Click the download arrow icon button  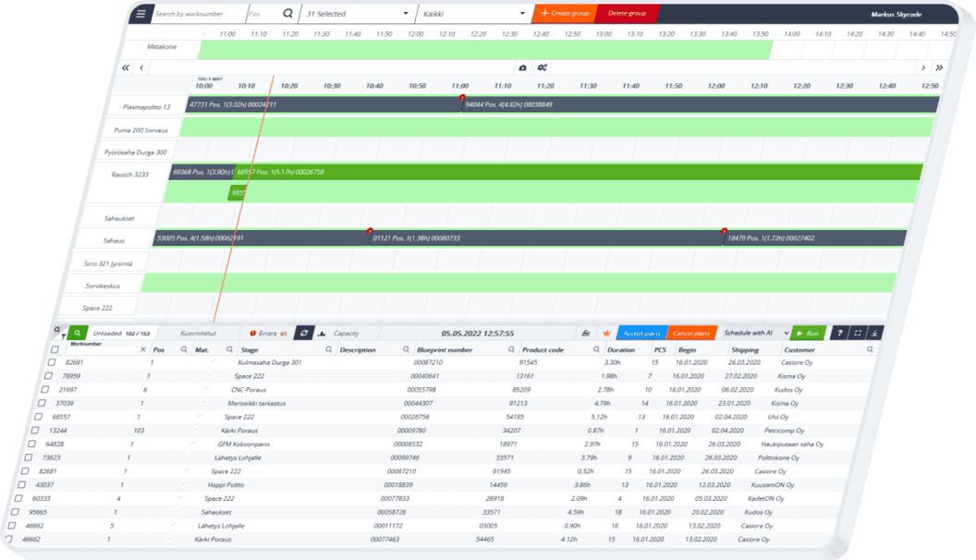pos(874,333)
